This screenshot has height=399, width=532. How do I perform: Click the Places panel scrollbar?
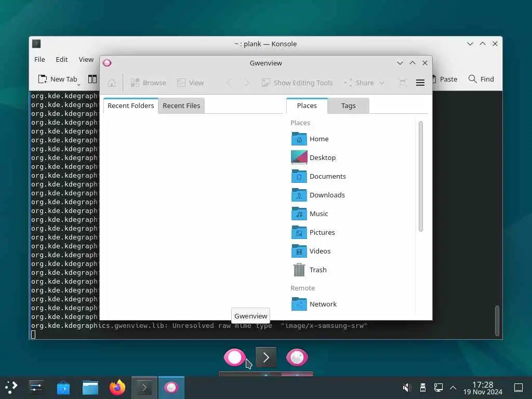(421, 177)
